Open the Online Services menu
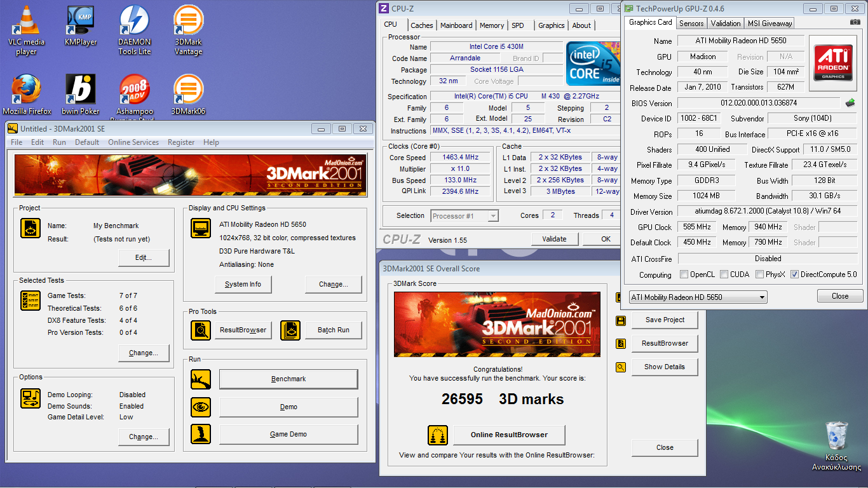Screen dimensions: 868x488 click(133, 142)
